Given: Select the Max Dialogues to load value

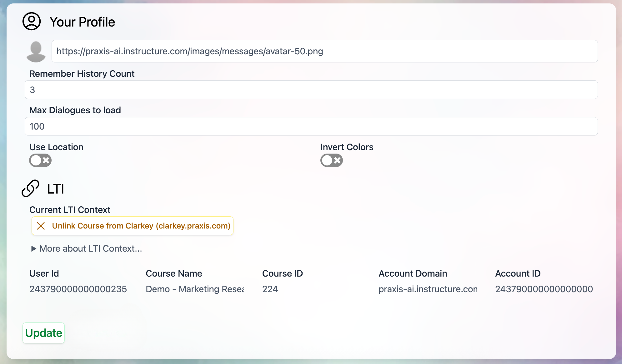Looking at the screenshot, I should click(x=311, y=126).
